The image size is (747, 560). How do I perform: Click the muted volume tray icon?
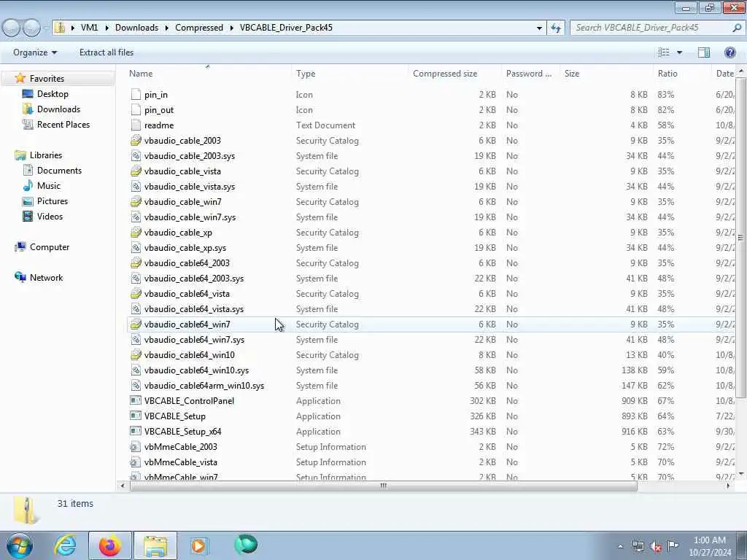(656, 547)
